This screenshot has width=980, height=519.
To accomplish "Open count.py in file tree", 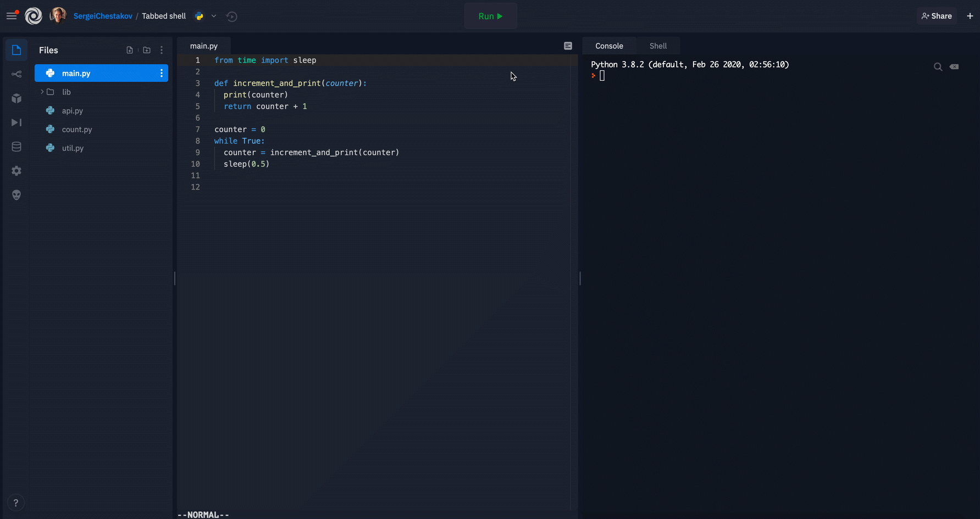I will tap(77, 130).
